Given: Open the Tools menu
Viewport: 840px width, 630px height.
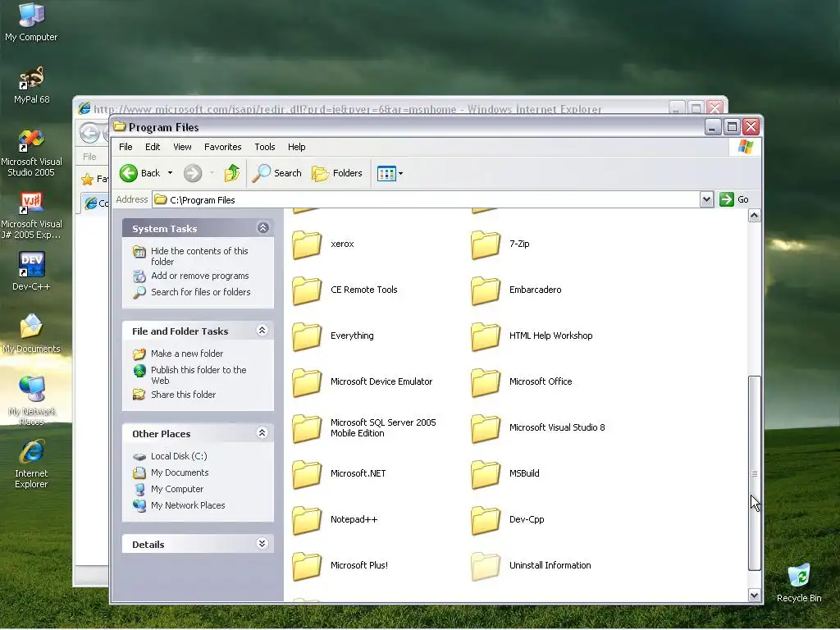Looking at the screenshot, I should [265, 147].
